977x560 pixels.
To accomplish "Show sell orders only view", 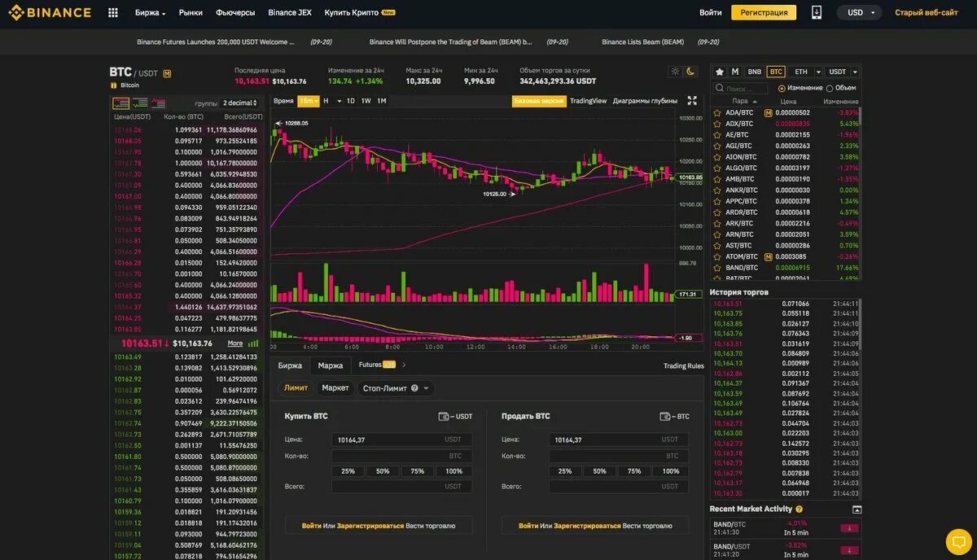I will [x=158, y=103].
